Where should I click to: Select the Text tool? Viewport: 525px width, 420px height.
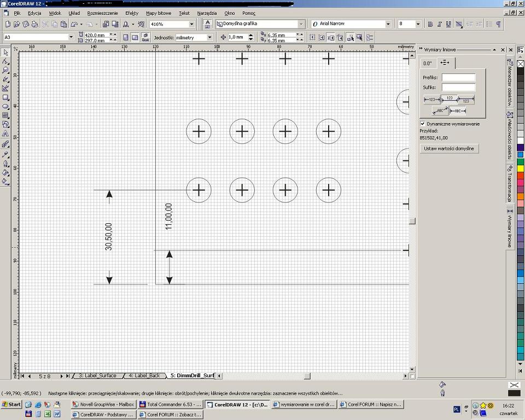click(5, 133)
